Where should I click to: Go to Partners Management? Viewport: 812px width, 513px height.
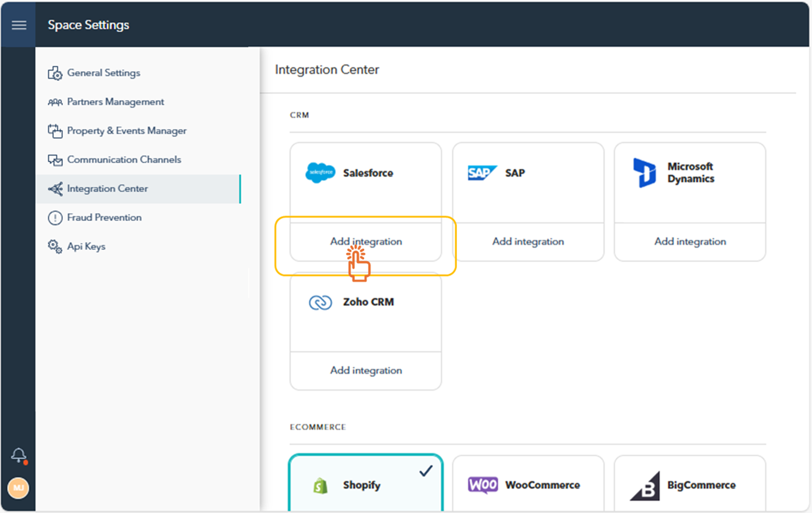[138, 102]
